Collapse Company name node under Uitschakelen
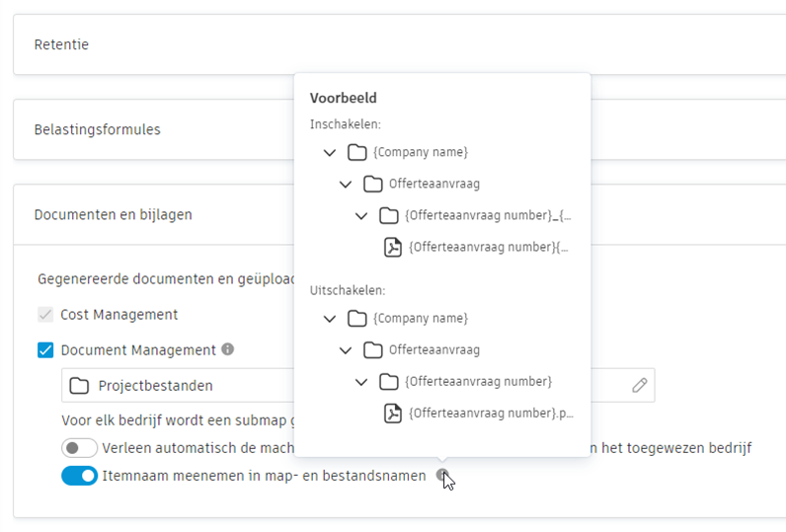This screenshot has height=532, width=786. tap(330, 318)
